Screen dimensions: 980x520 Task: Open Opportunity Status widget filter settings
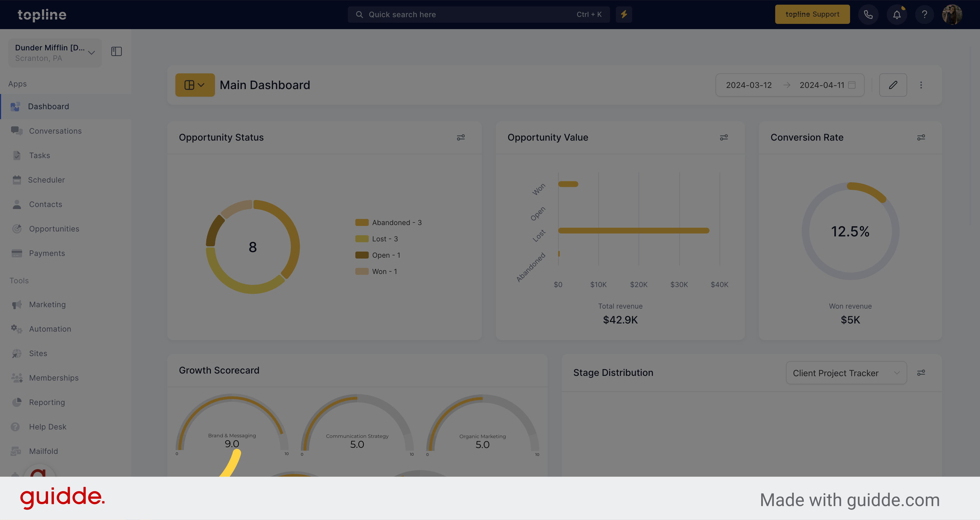point(461,138)
